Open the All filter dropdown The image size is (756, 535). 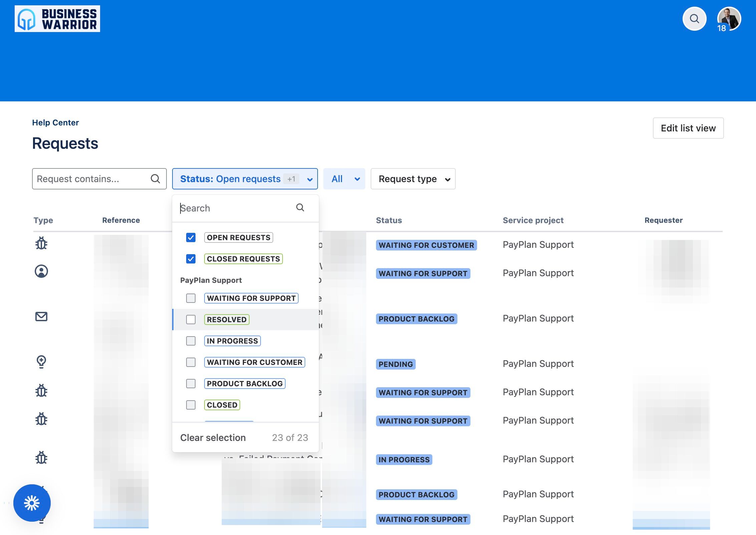pos(344,179)
